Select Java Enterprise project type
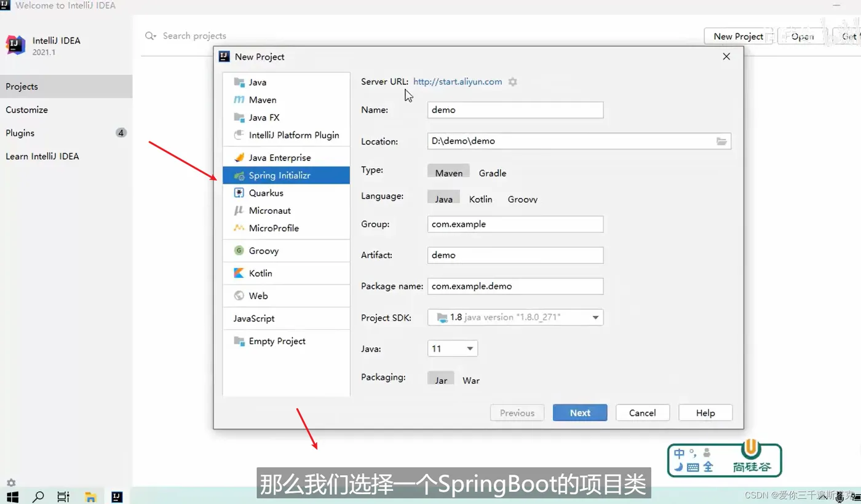861x504 pixels. pyautogui.click(x=286, y=158)
